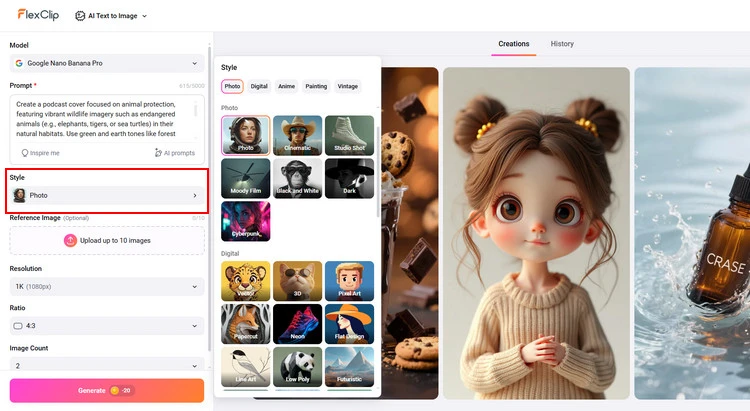This screenshot has width=750, height=411.
Task: Click inside the Prompt text field
Action: tap(100, 120)
